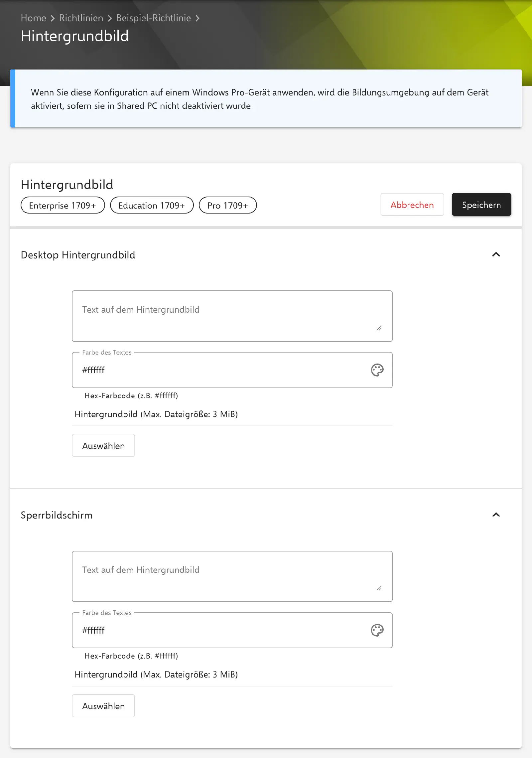Click the Abbrechen button
This screenshot has width=532, height=758.
pyautogui.click(x=412, y=205)
